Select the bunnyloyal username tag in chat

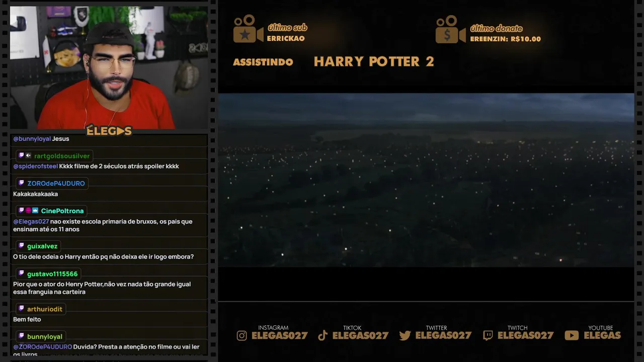point(45,337)
